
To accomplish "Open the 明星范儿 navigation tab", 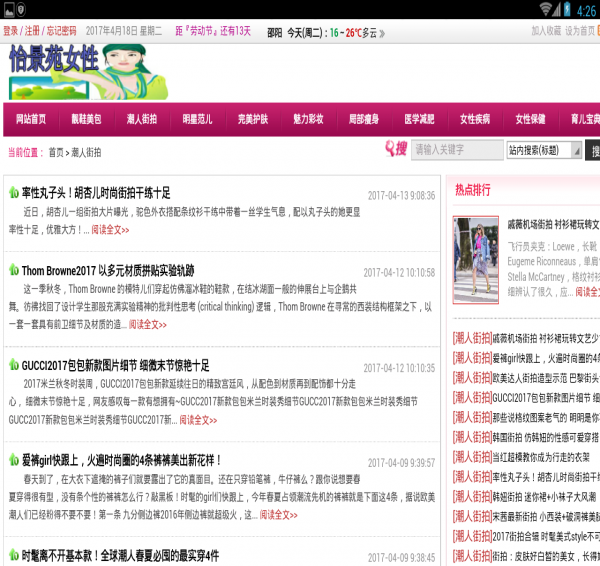I will tap(197, 119).
